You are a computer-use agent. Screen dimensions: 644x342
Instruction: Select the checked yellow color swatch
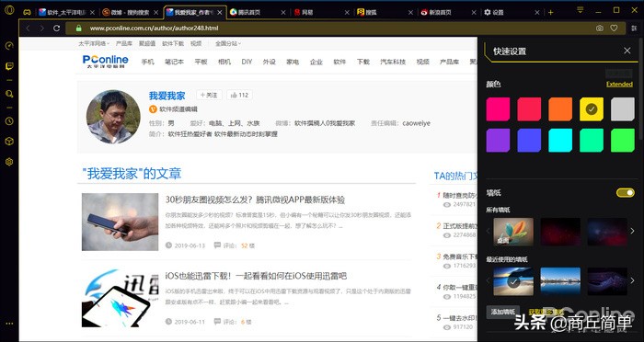tap(592, 109)
